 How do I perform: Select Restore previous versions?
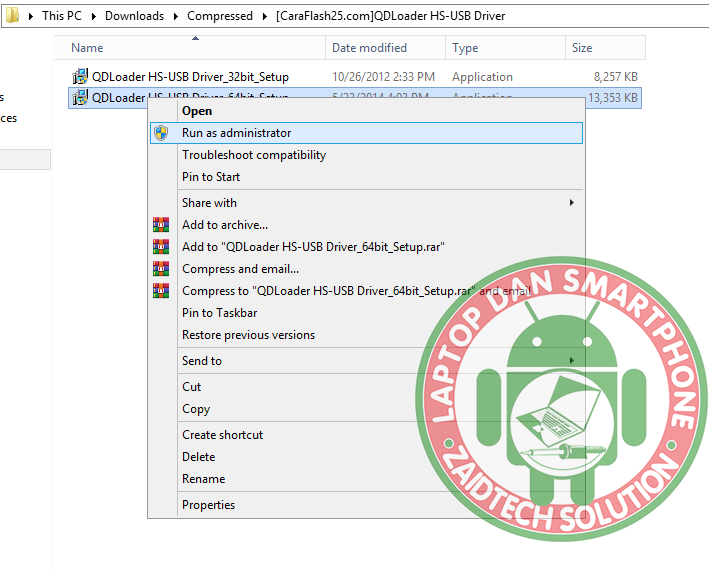[366, 335]
